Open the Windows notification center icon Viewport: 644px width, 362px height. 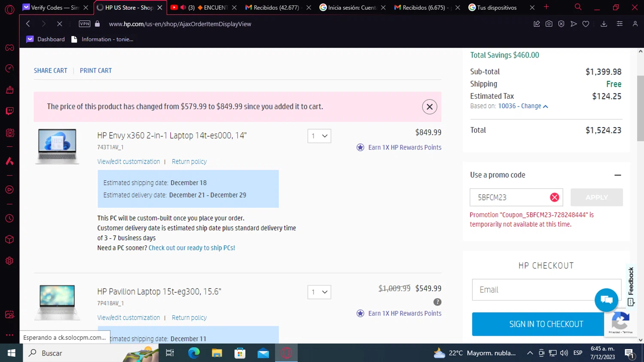click(x=630, y=353)
